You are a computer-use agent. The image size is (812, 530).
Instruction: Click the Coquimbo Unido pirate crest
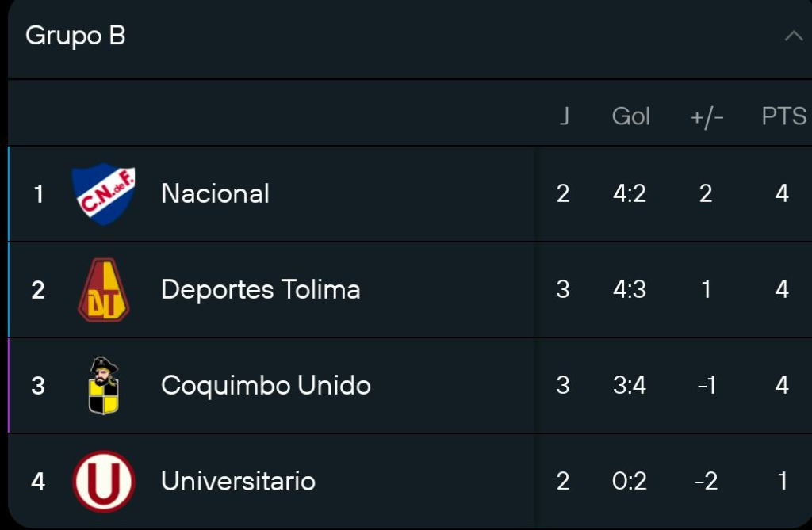click(103, 386)
